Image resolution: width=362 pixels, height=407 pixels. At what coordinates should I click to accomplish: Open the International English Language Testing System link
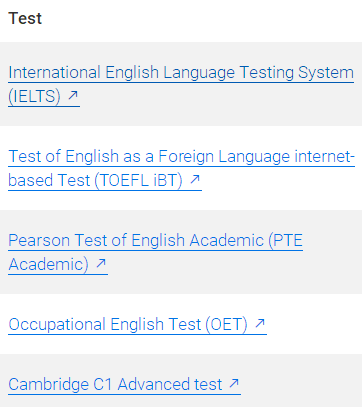[x=181, y=84]
